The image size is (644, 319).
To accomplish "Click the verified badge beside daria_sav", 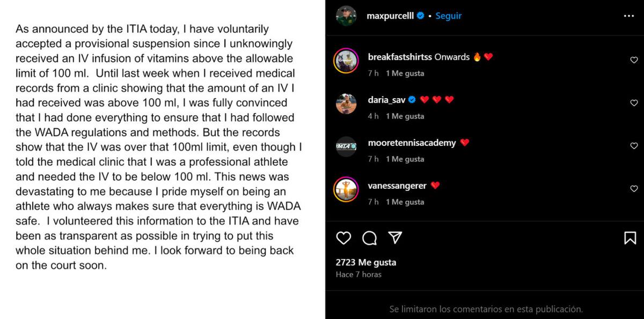I will pos(411,99).
